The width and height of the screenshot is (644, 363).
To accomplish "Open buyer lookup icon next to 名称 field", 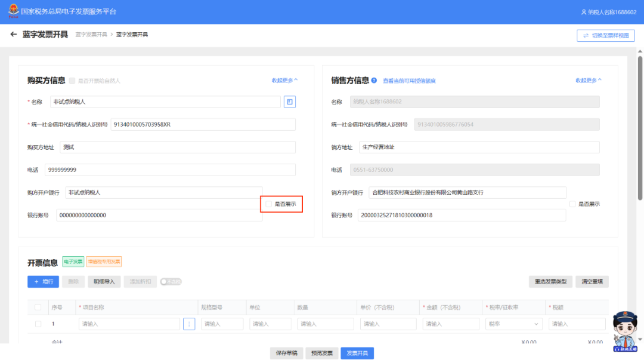I will 289,102.
